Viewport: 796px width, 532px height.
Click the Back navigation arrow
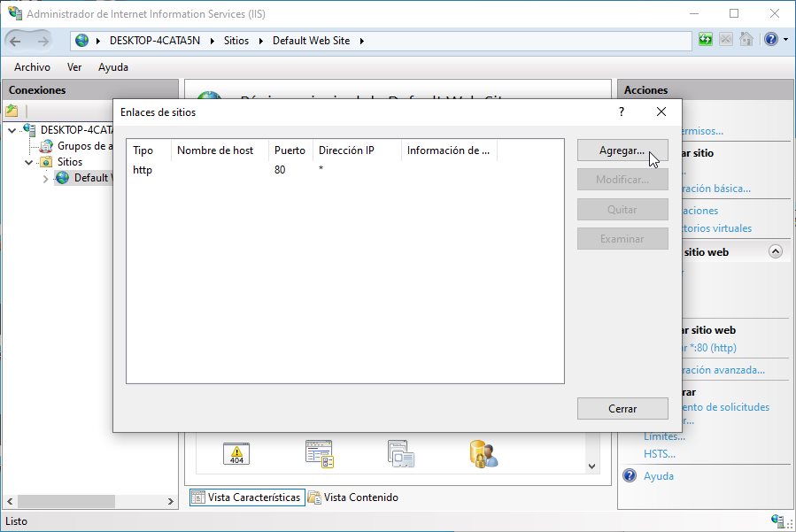pos(15,41)
